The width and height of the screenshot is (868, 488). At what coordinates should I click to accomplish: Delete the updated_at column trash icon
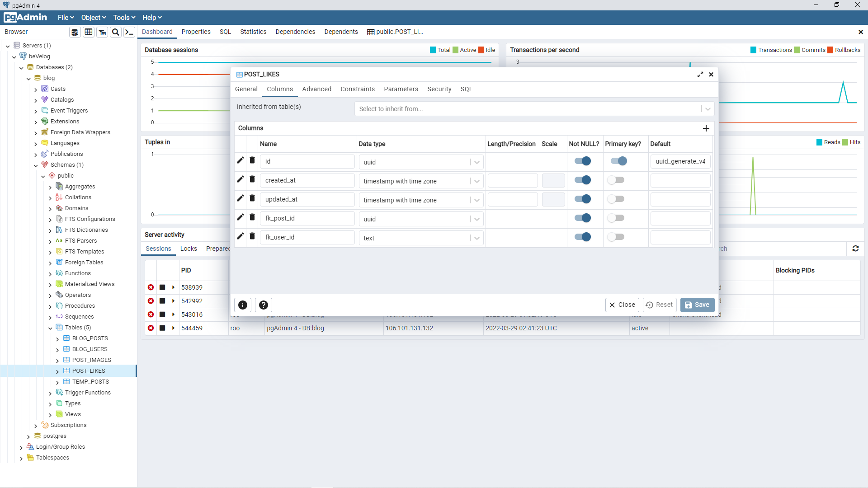(252, 198)
